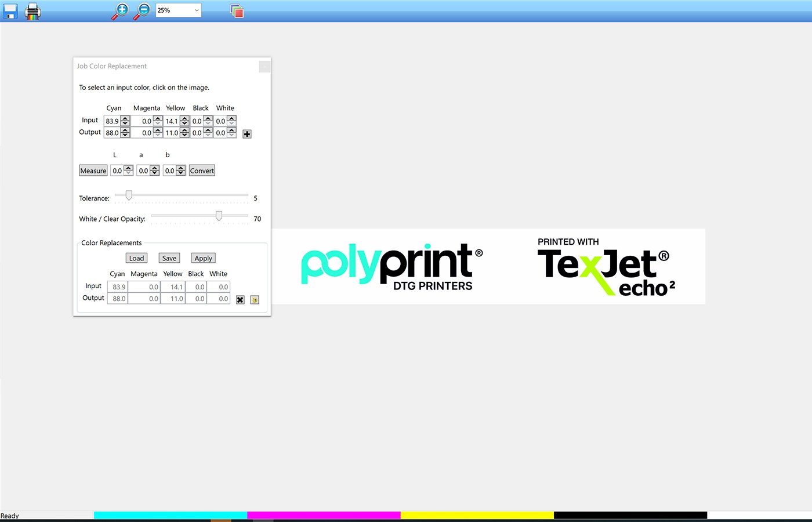Load saved color replacements

click(136, 258)
